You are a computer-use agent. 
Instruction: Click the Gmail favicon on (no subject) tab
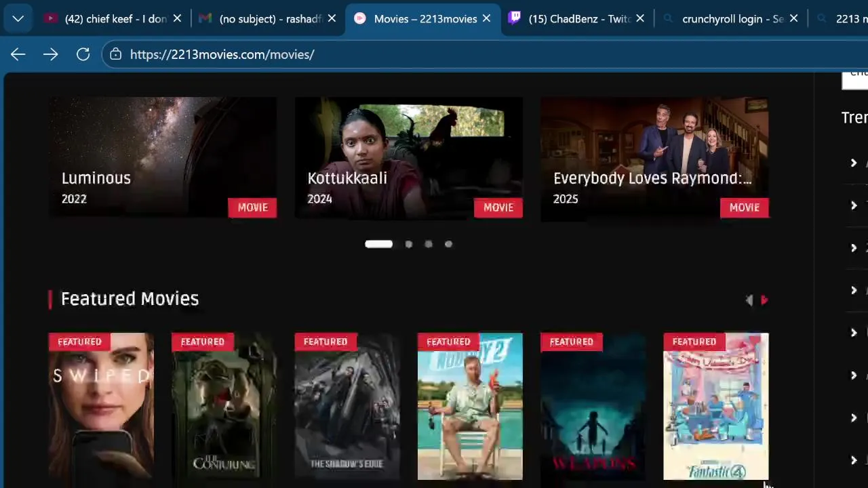point(205,19)
